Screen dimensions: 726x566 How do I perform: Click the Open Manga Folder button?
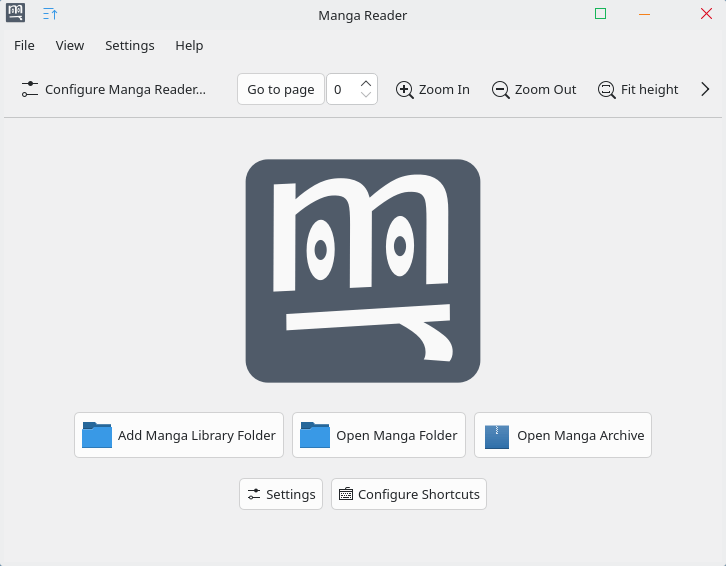coord(379,435)
